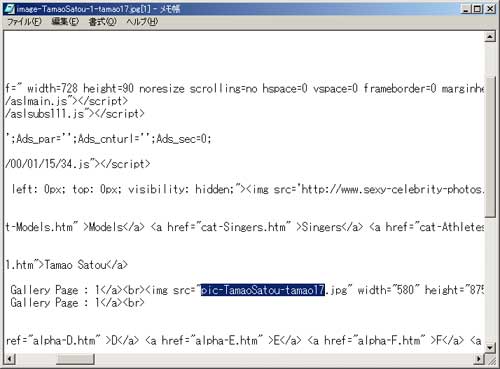Click the horizontal scrollbar right arrow
This screenshot has width=500, height=369.
479,359
